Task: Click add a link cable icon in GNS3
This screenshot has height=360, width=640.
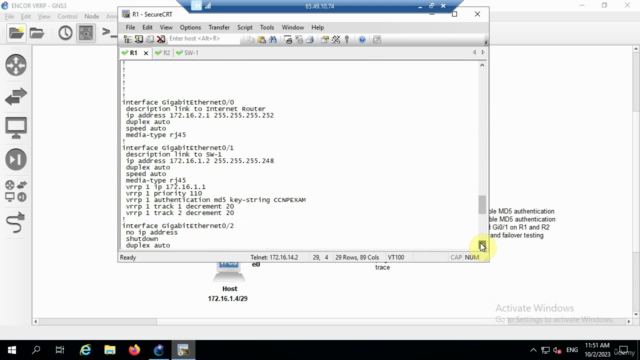Action: tap(16, 223)
